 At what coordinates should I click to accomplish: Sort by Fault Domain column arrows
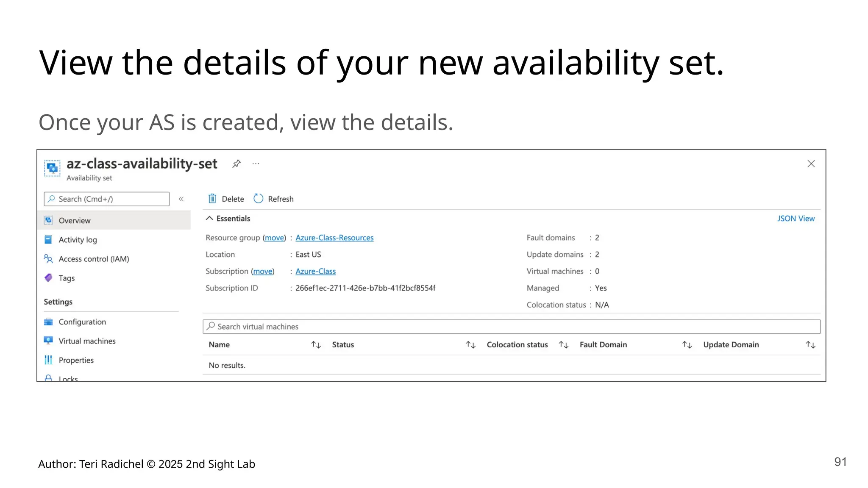[x=687, y=345]
